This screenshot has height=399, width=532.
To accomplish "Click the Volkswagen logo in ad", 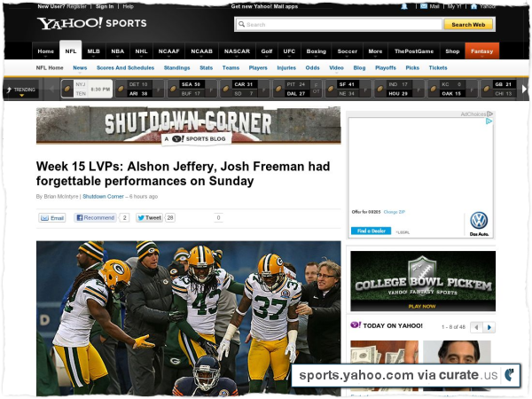I will 479,220.
